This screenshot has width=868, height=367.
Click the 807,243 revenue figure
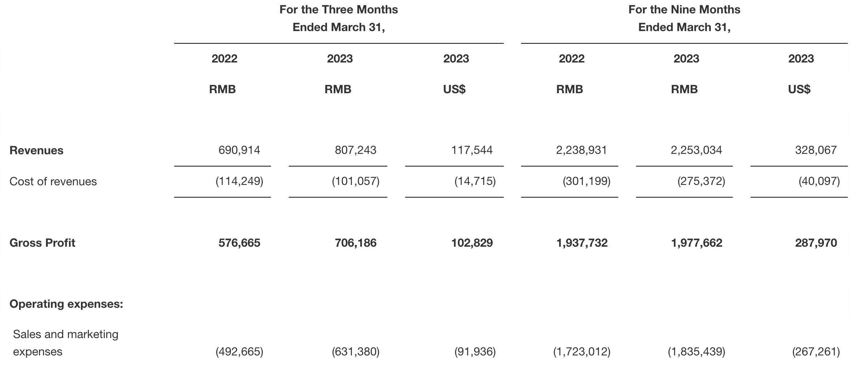click(x=356, y=150)
